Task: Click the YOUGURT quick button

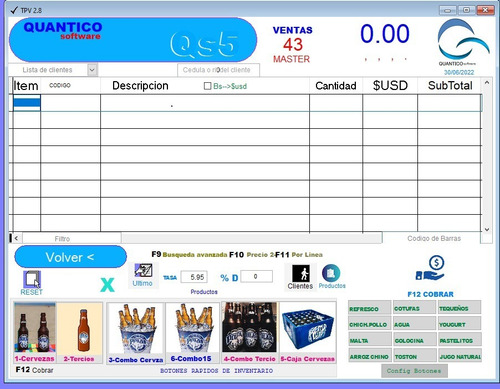Action: pos(460,323)
